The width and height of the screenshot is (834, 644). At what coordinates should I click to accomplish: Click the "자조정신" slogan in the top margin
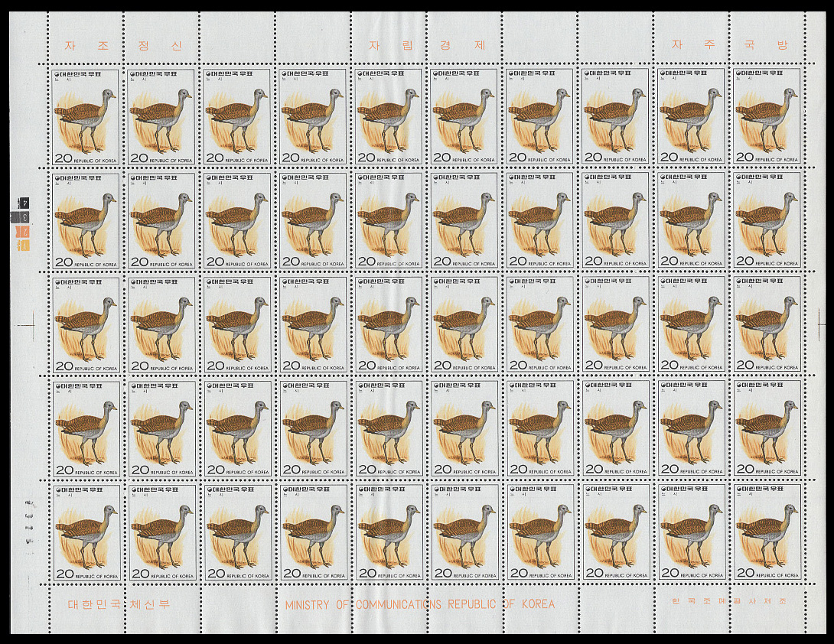(x=123, y=46)
